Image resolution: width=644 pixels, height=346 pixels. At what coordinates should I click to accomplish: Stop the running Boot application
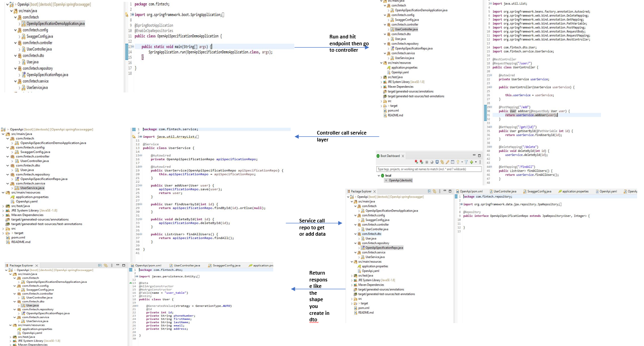427,162
